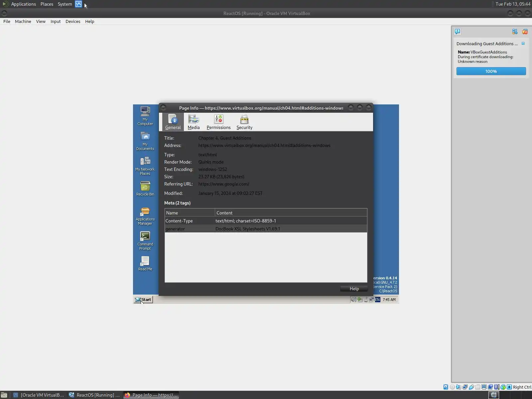The width and height of the screenshot is (532, 399).
Task: Open the VirtualBox View menu
Action: pos(41,21)
